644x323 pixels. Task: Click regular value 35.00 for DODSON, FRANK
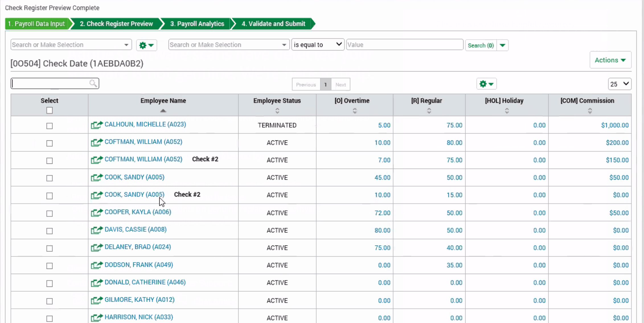(x=454, y=265)
